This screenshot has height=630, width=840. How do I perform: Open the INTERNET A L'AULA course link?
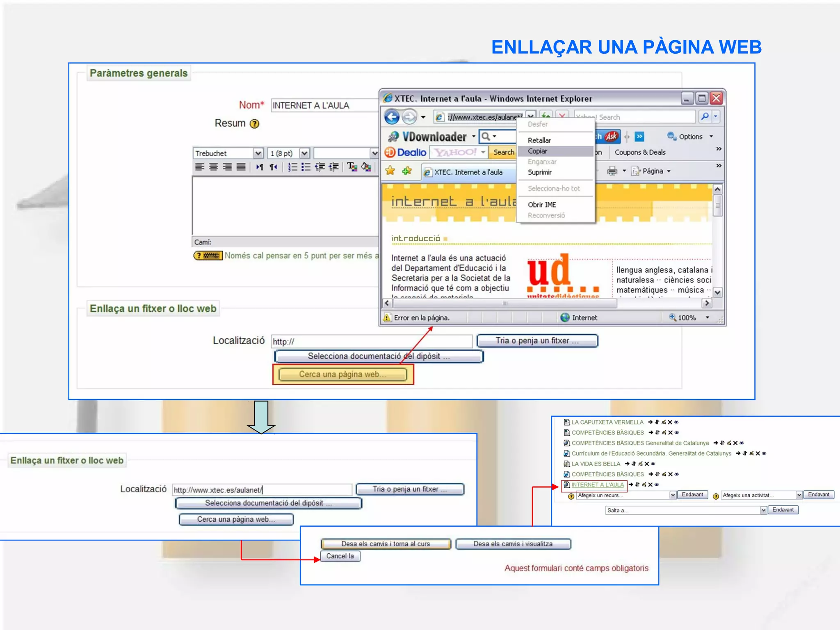[x=598, y=485]
